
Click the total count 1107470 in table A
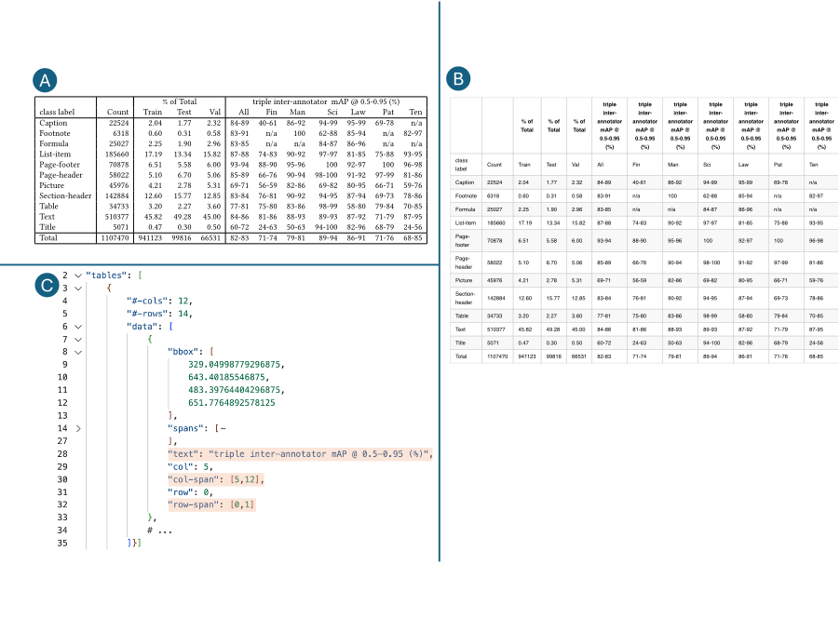[x=115, y=237]
